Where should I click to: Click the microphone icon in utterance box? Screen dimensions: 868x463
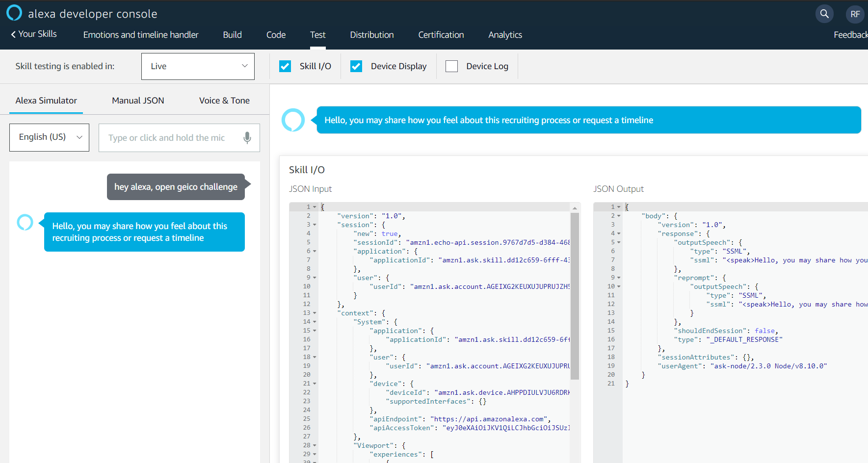(x=247, y=138)
